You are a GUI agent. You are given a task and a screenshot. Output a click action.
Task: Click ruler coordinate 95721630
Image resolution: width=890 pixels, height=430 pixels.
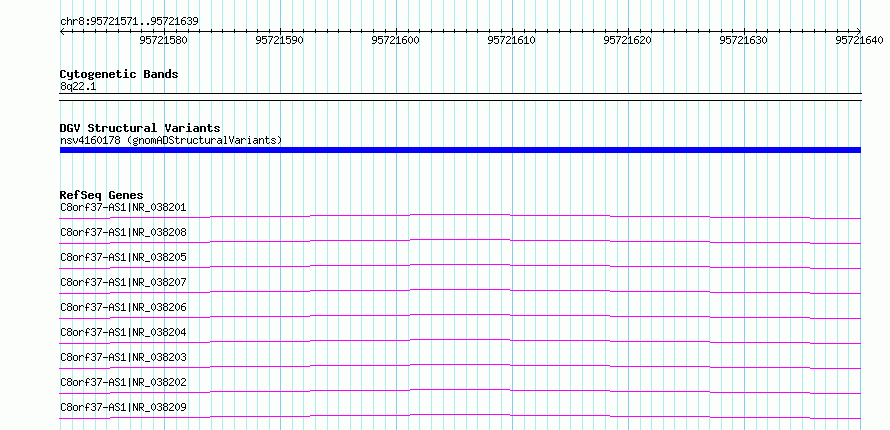tap(744, 40)
